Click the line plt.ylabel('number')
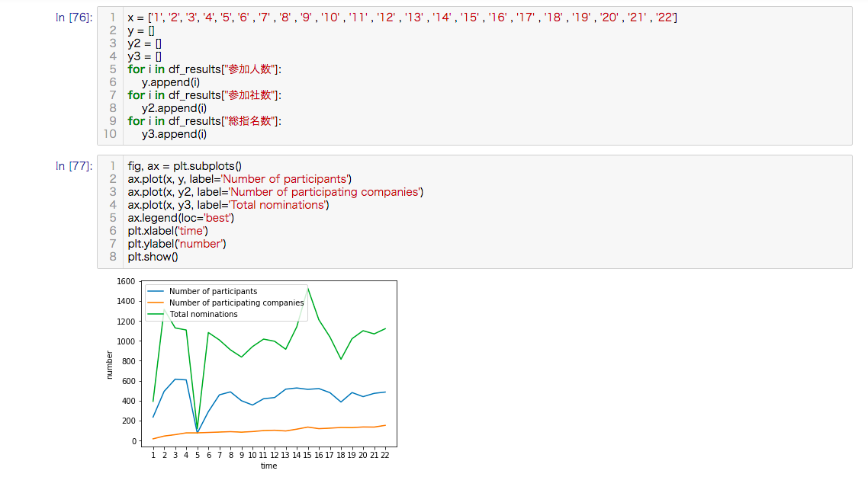The image size is (868, 477). tap(177, 244)
